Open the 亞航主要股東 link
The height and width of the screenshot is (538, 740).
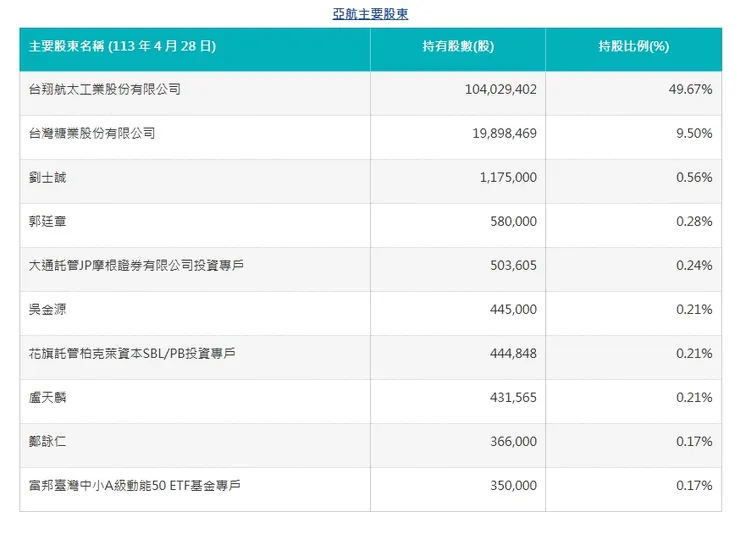click(370, 14)
